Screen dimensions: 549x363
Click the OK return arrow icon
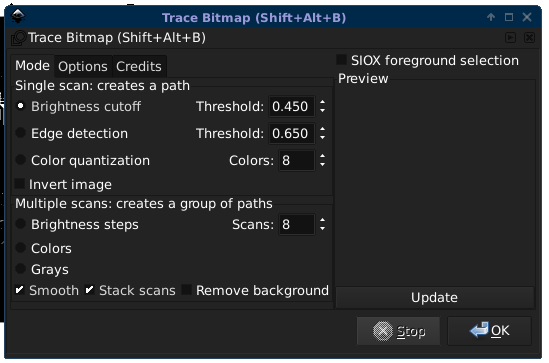point(479,330)
